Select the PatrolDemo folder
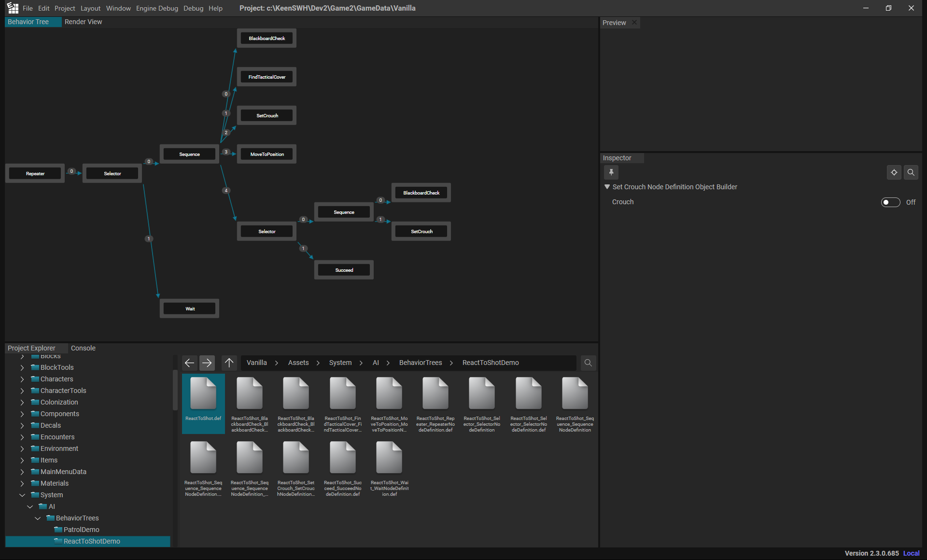Viewport: 927px width, 560px height. pos(81,530)
